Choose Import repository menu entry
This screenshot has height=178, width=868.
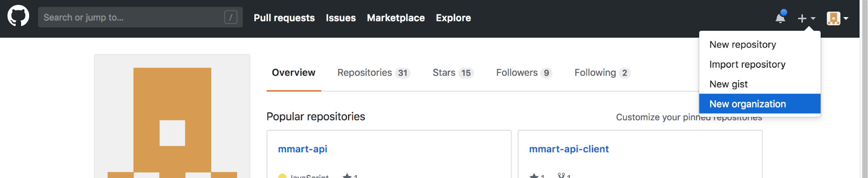[747, 64]
